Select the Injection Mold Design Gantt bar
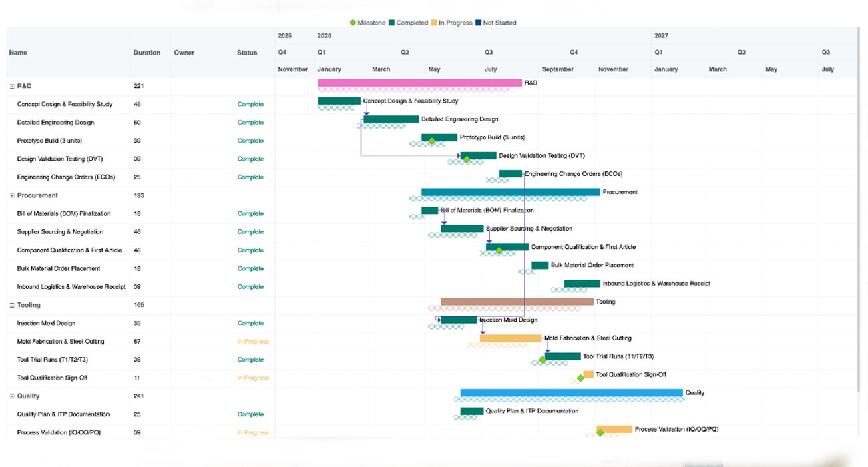The height and width of the screenshot is (467, 868). point(459,320)
